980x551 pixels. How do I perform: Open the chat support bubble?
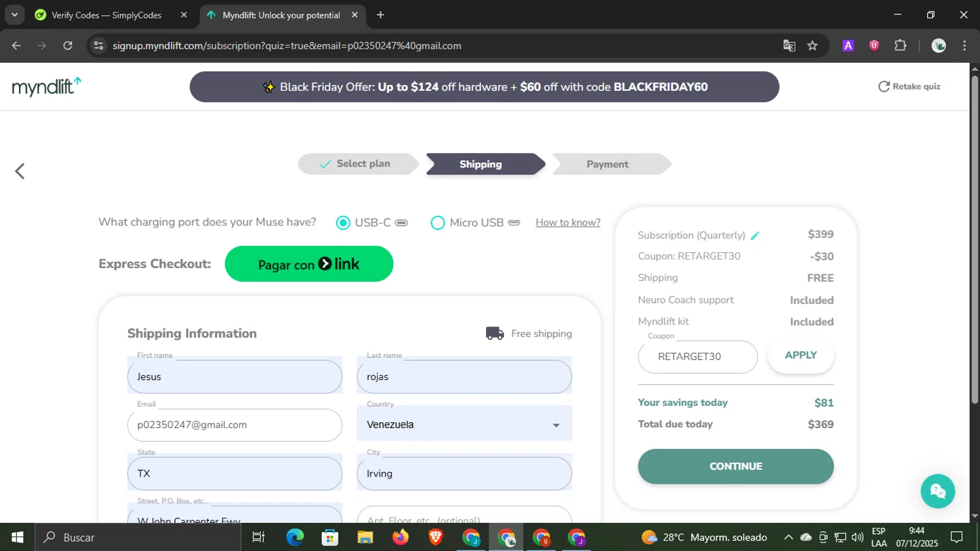938,491
